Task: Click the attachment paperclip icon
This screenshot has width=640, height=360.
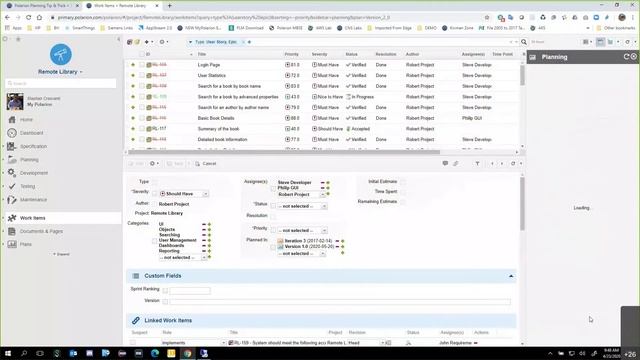Action: click(456, 163)
